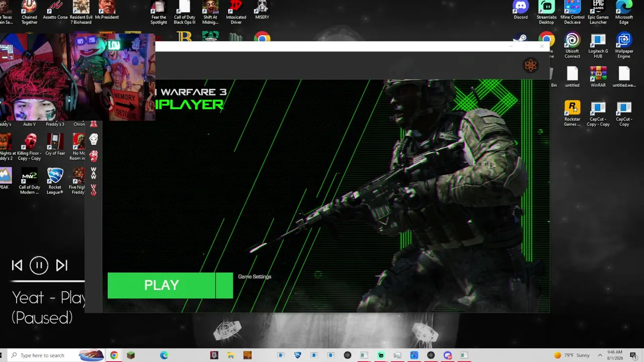Launch the Epic Games Launcher shortcut

point(598,12)
